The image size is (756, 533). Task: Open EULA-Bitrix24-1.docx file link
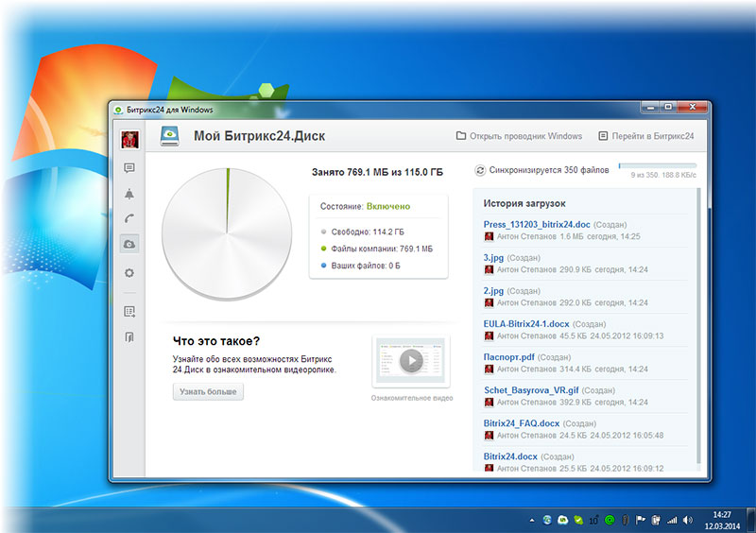(526, 323)
